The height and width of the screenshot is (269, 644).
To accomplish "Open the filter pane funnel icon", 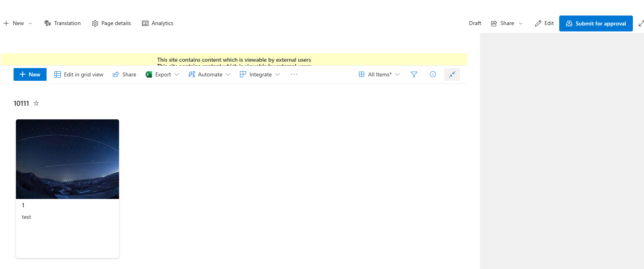I will pyautogui.click(x=414, y=74).
